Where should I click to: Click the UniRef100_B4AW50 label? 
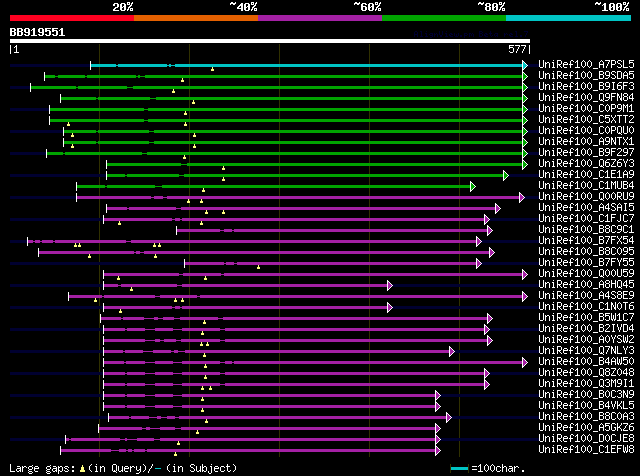pyautogui.click(x=586, y=362)
